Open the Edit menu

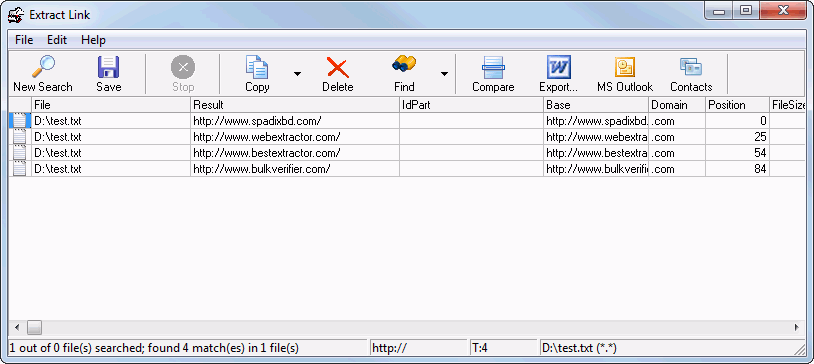pos(57,40)
